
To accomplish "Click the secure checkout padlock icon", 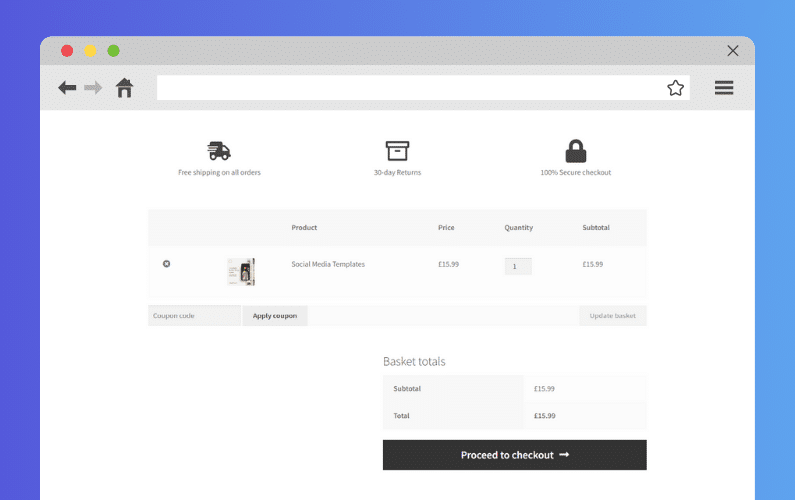I will click(x=576, y=151).
